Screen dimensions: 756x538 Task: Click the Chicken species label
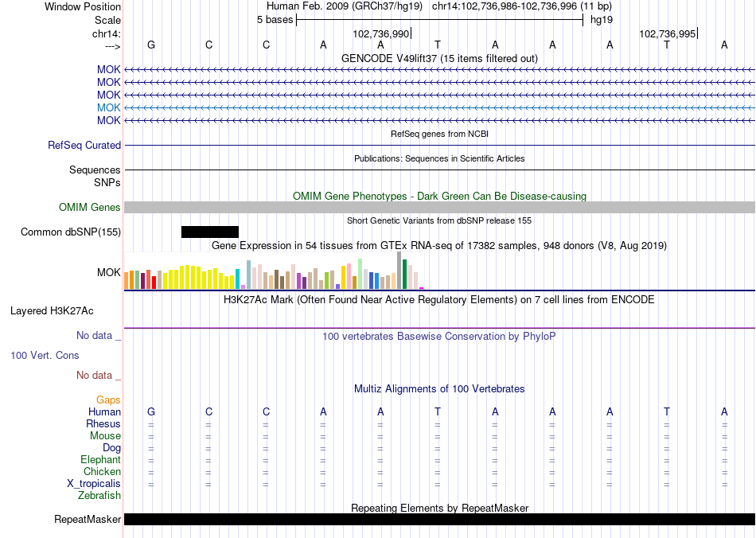click(x=102, y=471)
